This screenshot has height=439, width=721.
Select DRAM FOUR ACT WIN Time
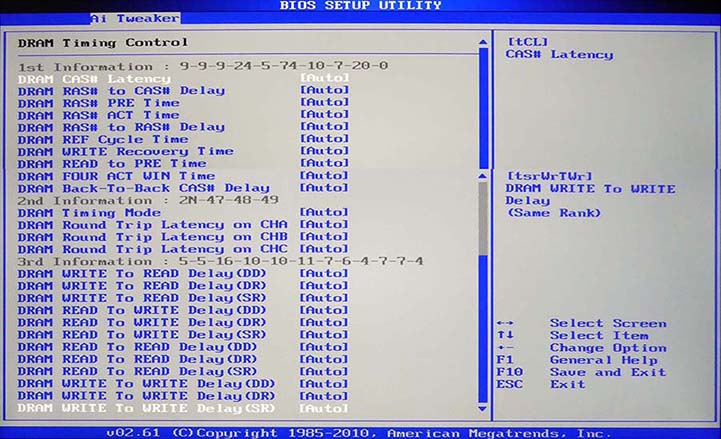coord(183,176)
